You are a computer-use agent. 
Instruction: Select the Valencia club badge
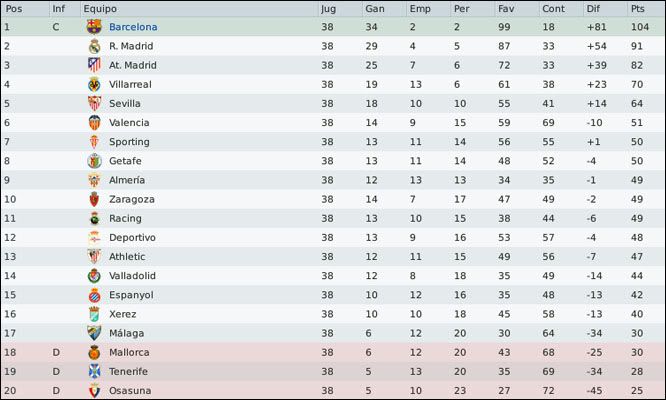(94, 122)
